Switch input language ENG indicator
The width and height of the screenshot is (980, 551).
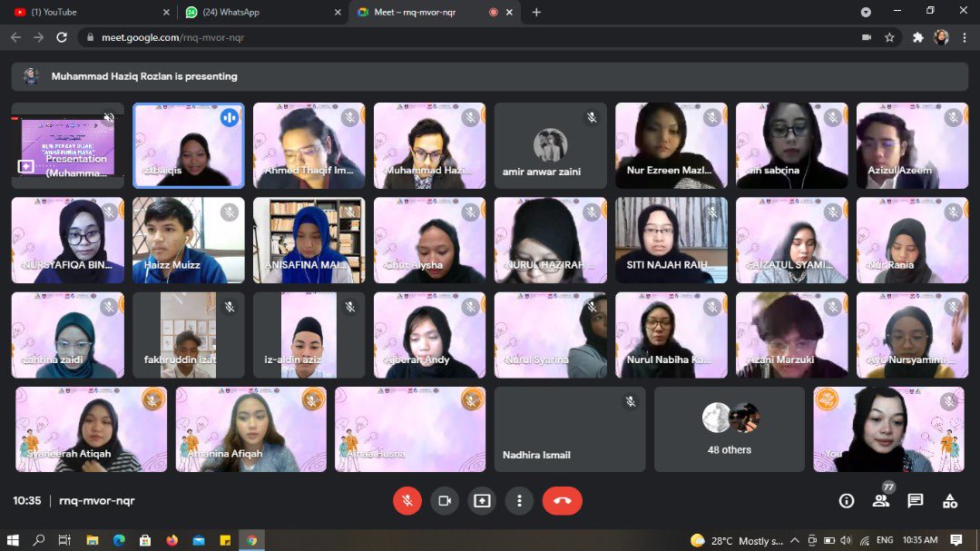click(885, 540)
